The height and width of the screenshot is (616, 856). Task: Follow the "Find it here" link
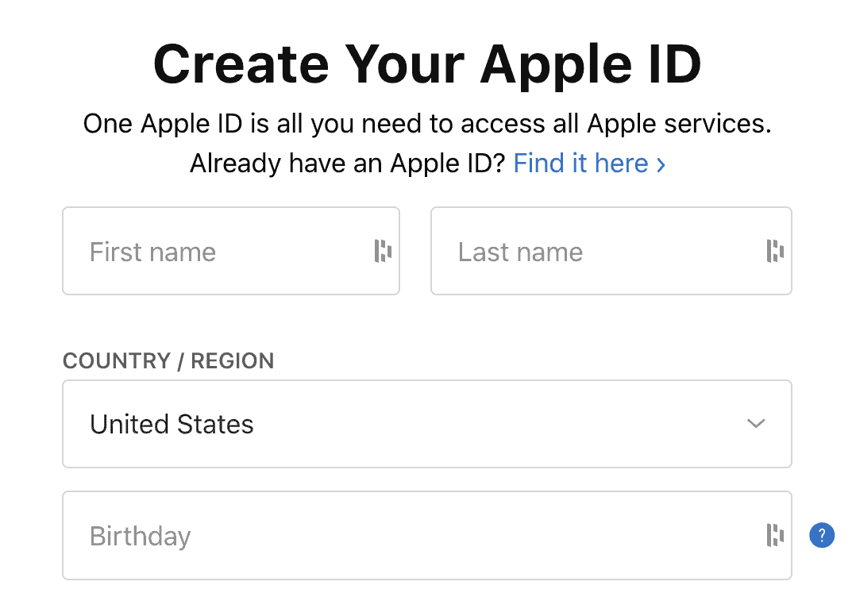(x=581, y=164)
